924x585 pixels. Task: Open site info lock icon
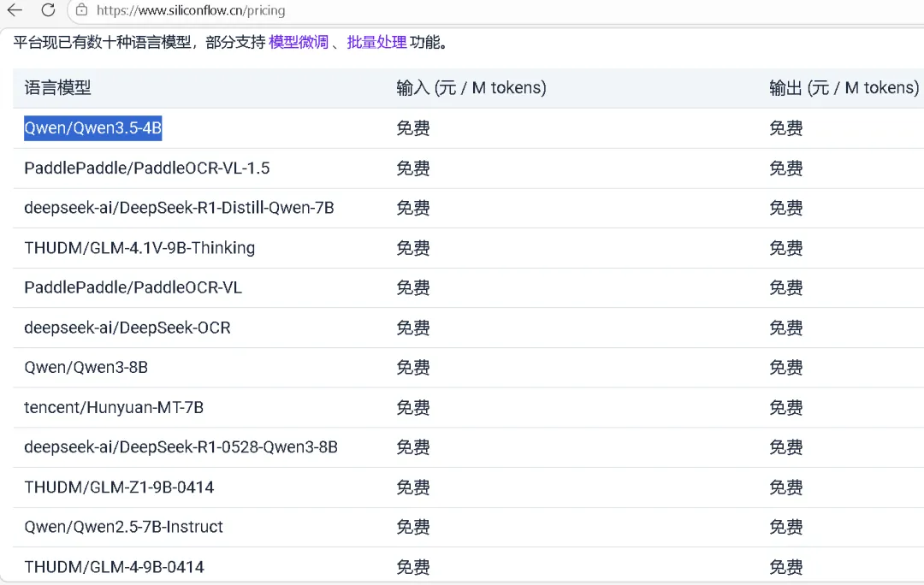[82, 10]
